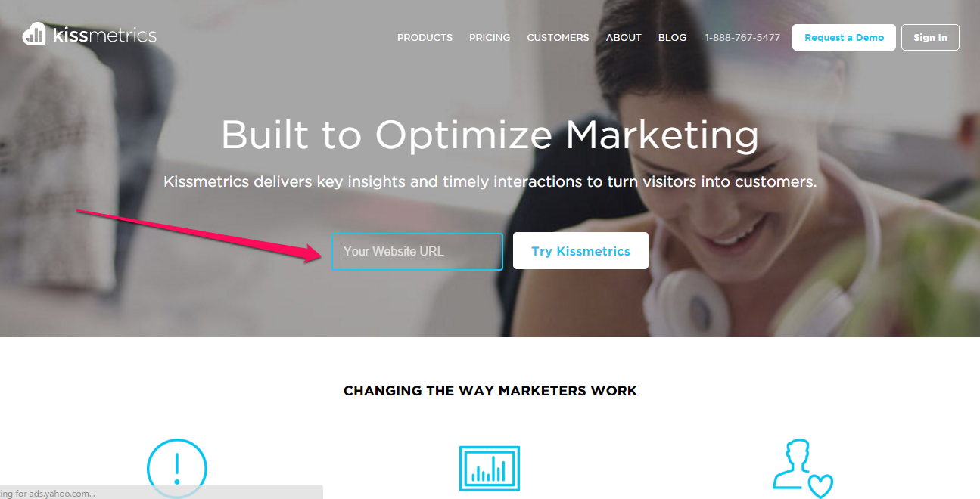
Task: Click the Sign In button
Action: coord(930,37)
